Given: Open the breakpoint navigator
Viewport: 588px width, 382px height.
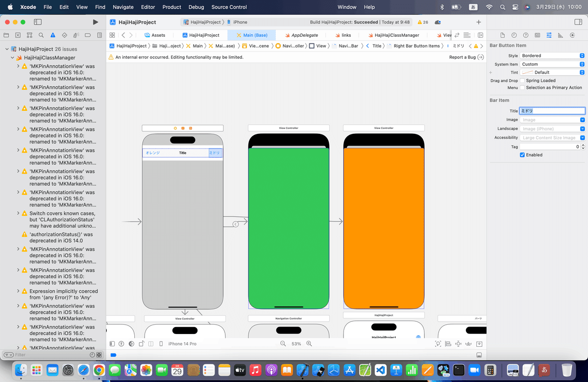Looking at the screenshot, I should pos(88,35).
